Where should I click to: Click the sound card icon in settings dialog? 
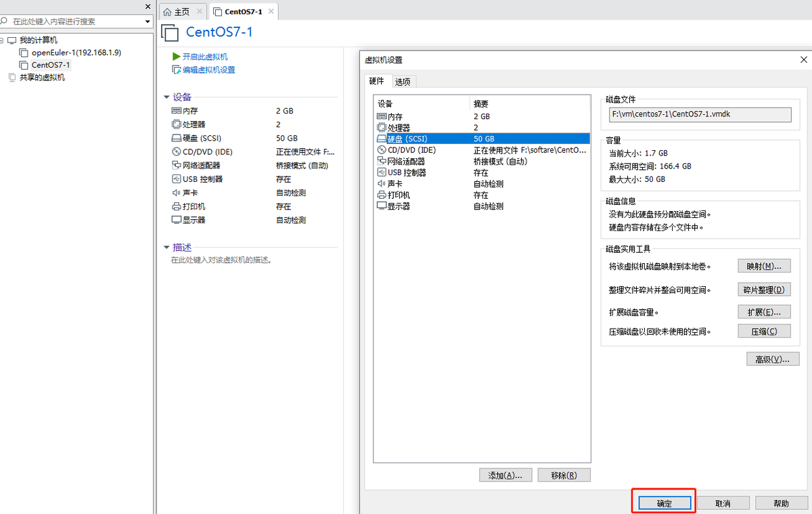(x=382, y=184)
